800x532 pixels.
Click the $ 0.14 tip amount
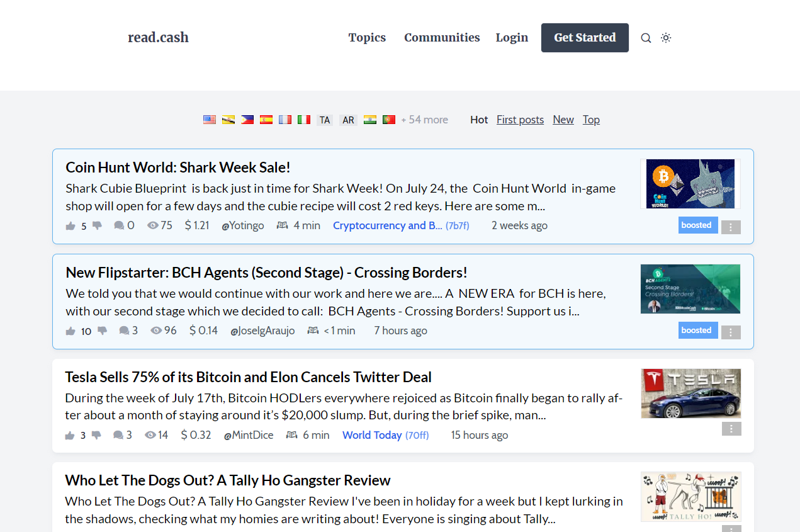click(x=203, y=331)
